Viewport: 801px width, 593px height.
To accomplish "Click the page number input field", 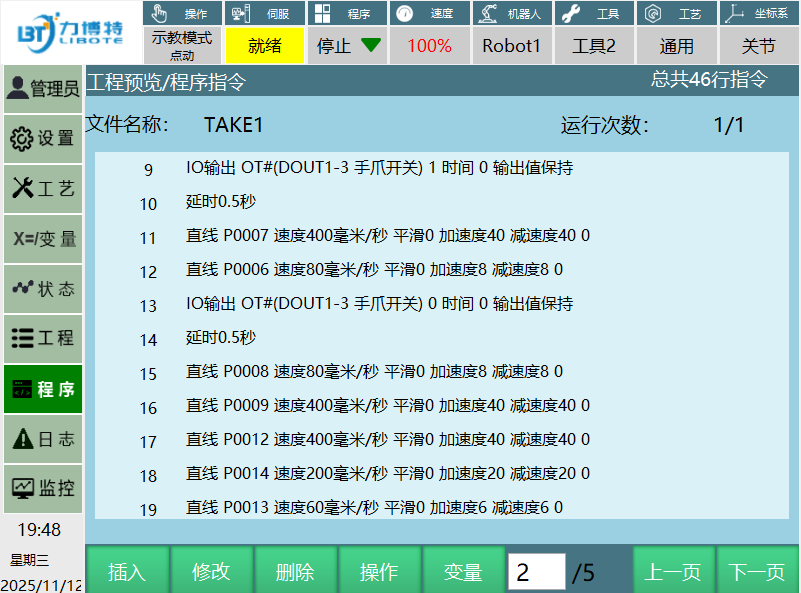I will (536, 572).
